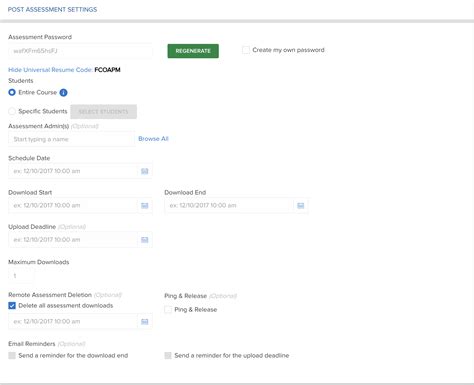Click the POST ASSESSMENT SETTINGS heading
The width and height of the screenshot is (474, 385).
(52, 9)
